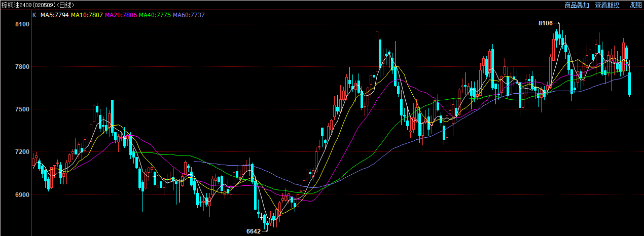The image size is (644, 236).
Task: Click the 7500 price axis label
Action: tap(22, 109)
